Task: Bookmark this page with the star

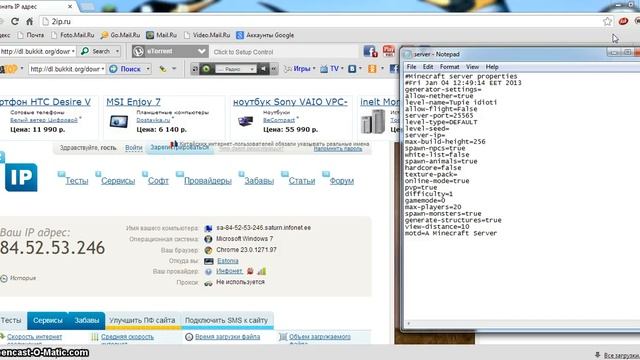Action: (607, 21)
